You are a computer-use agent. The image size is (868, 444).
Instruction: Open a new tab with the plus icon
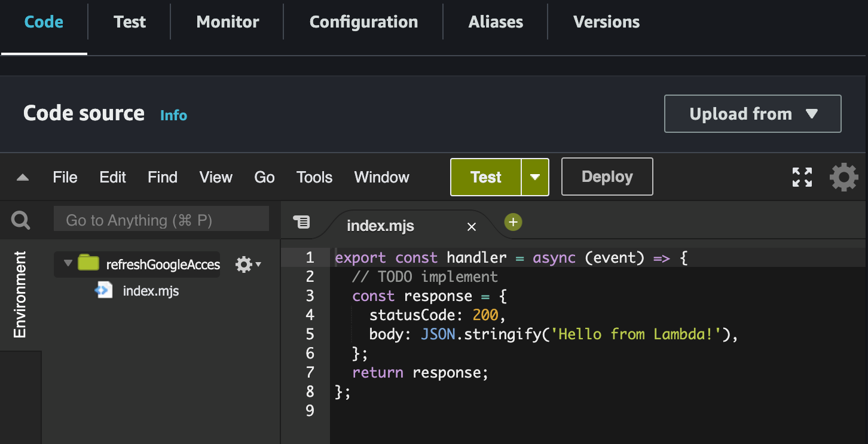(513, 223)
